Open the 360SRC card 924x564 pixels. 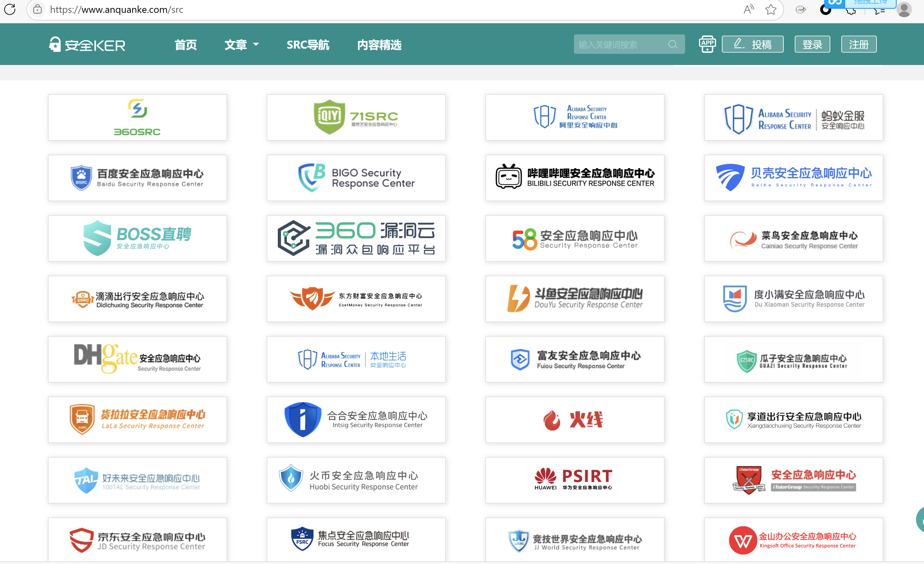(x=137, y=117)
